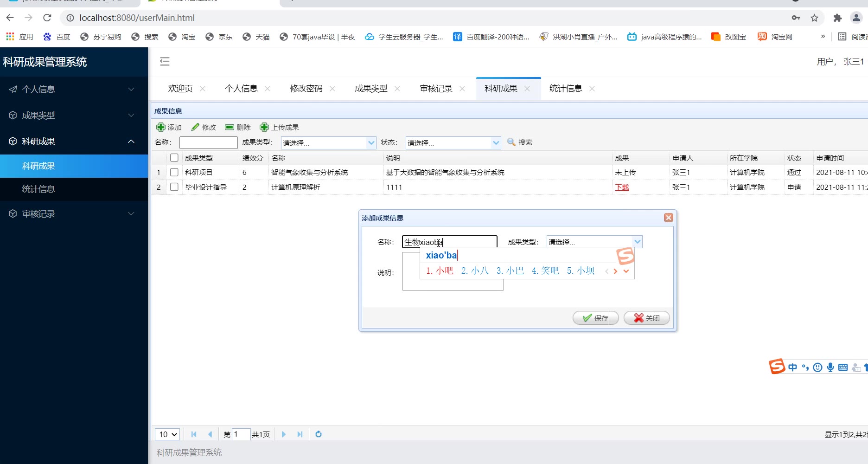The image size is (868, 464).
Task: Select IME candidate 小八
Action: [475, 271]
